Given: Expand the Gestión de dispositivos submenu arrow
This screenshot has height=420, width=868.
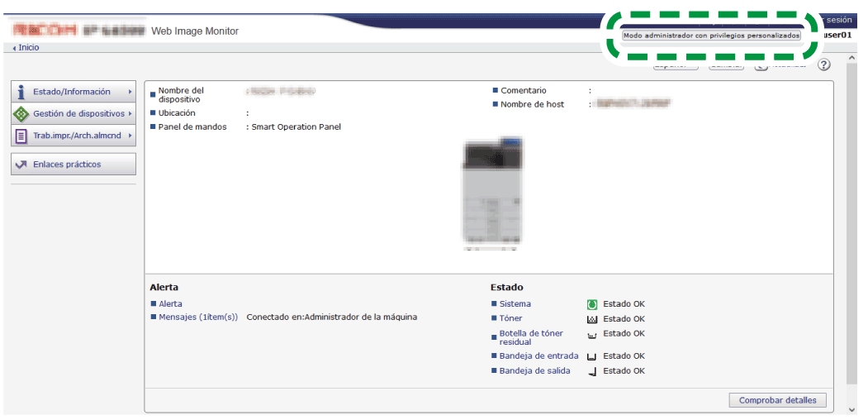Looking at the screenshot, I should pos(130,113).
